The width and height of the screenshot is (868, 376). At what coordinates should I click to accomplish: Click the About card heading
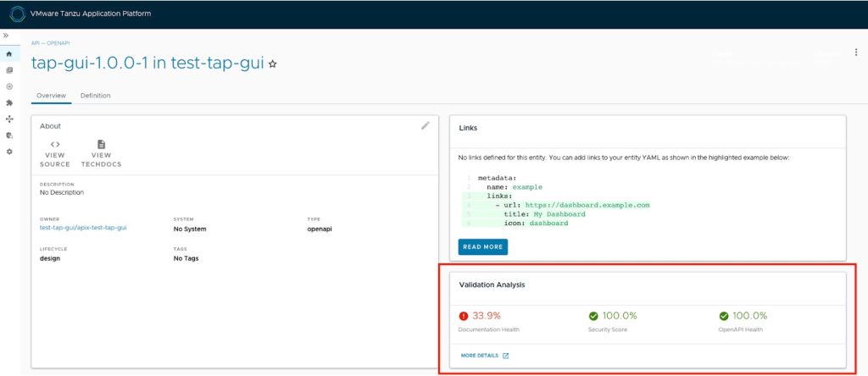click(50, 126)
